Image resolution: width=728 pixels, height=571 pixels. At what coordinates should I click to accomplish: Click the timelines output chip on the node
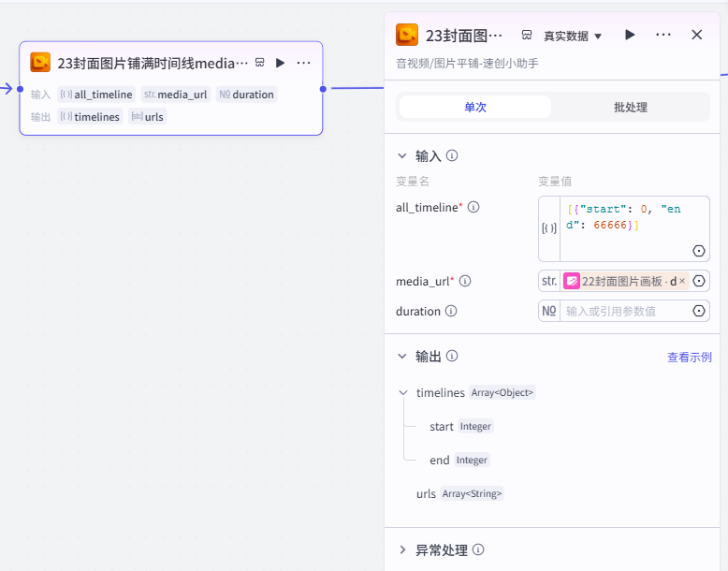pyautogui.click(x=90, y=117)
